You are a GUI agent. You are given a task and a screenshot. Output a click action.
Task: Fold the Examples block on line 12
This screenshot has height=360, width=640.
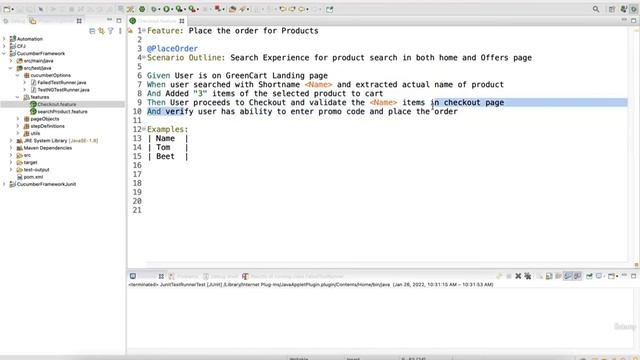click(144, 129)
